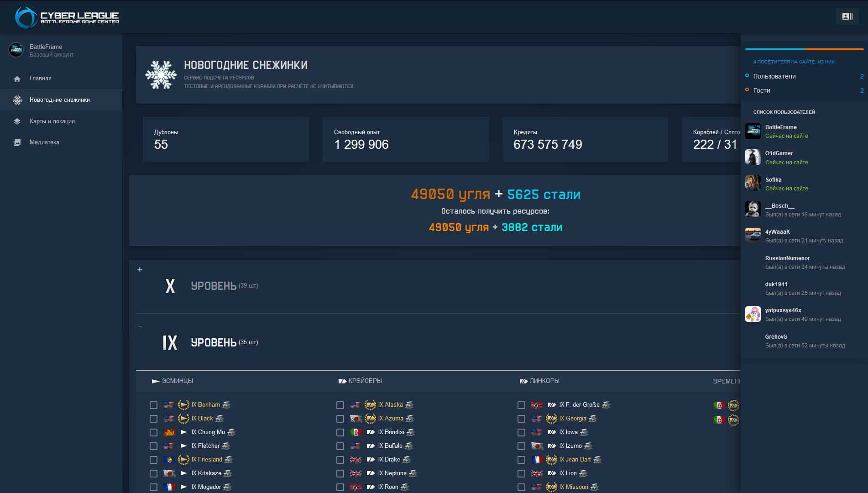Select the Гости visitors row
The image size is (868, 493).
pyautogui.click(x=804, y=90)
